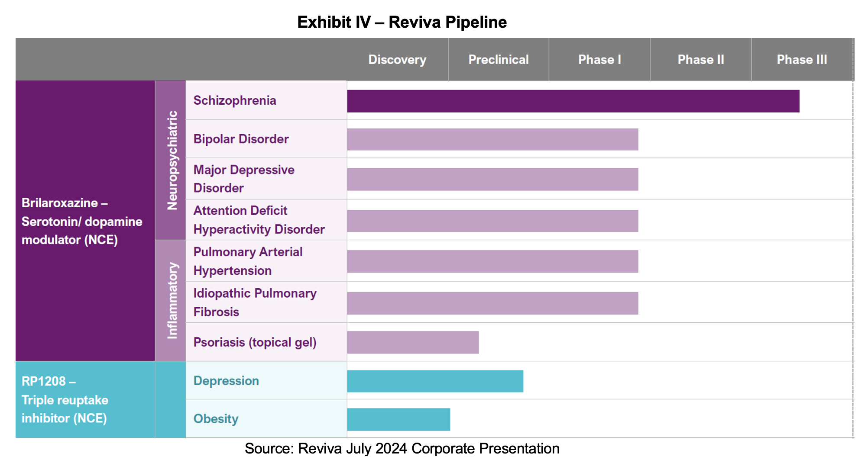Select the Idiopathic Pulmonary Fibrosis label
This screenshot has height=463, width=868.
pyautogui.click(x=255, y=302)
